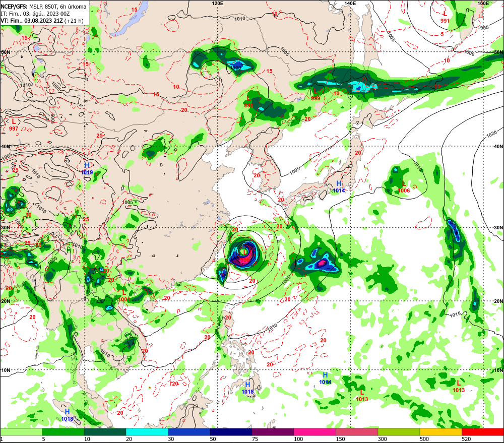Image resolution: width=504 pixels, height=443 pixels.
Task: Click the magenta 100–150 legend swatch
Action: point(315,432)
